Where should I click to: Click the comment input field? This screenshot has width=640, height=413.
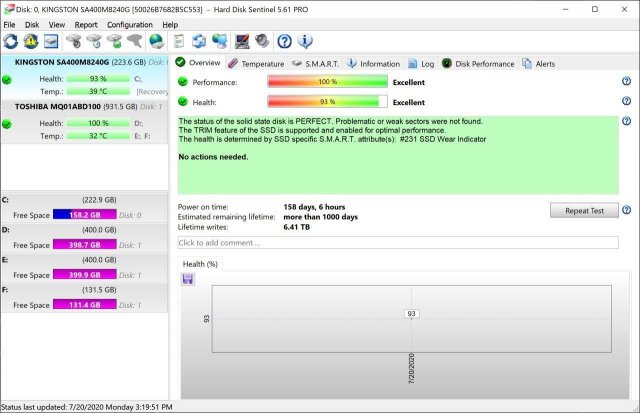point(397,242)
